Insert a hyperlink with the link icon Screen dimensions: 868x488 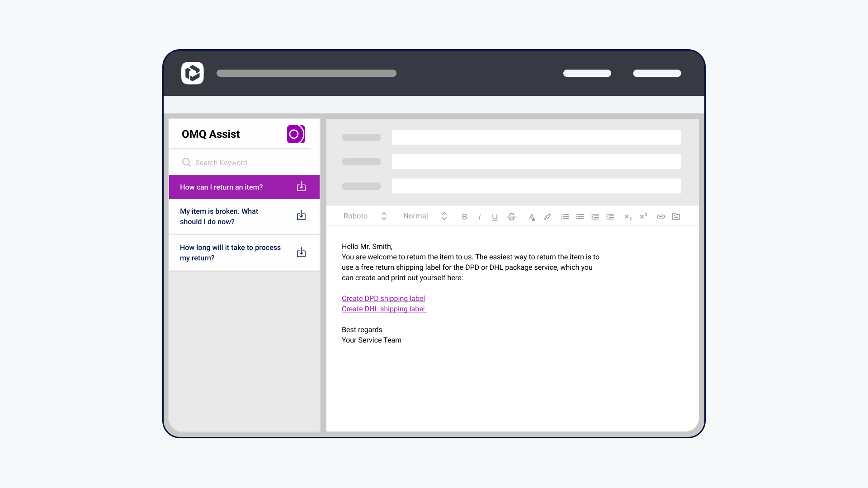[661, 216]
